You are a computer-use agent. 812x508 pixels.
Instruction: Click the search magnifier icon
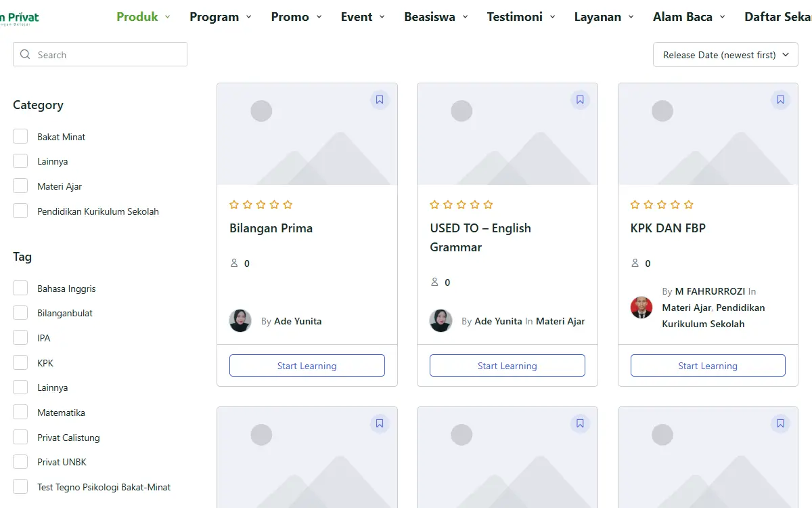26,54
